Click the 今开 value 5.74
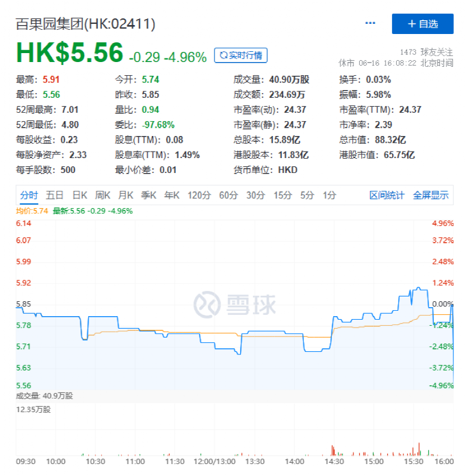This screenshot has width=466, height=476. pyautogui.click(x=150, y=79)
